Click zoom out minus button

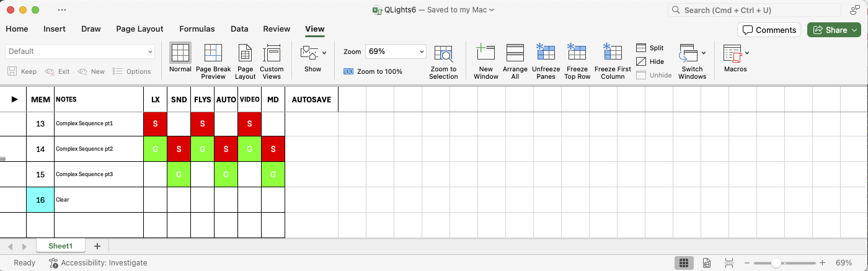(748, 263)
